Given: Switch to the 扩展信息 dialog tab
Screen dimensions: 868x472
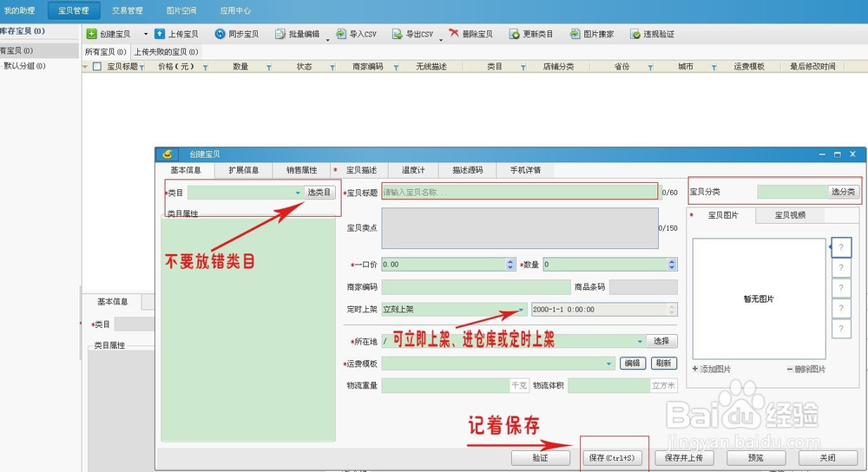Looking at the screenshot, I should [x=244, y=170].
